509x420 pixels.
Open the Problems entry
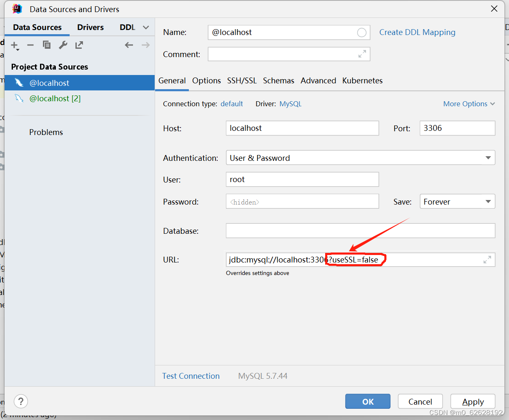[46, 132]
